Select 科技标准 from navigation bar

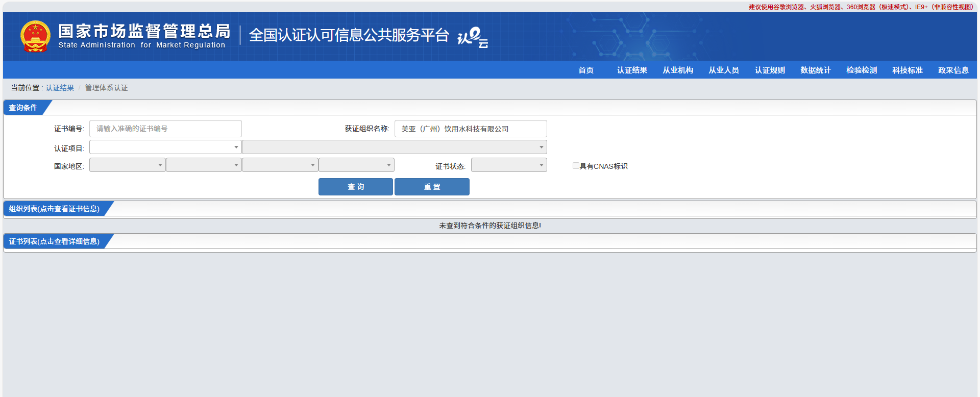tap(908, 70)
